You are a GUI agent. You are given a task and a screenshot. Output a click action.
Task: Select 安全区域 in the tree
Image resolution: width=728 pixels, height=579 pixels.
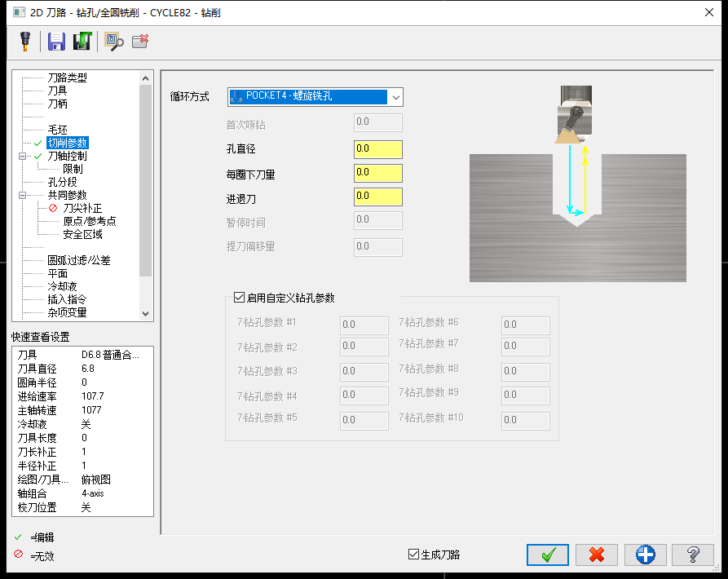click(x=82, y=234)
